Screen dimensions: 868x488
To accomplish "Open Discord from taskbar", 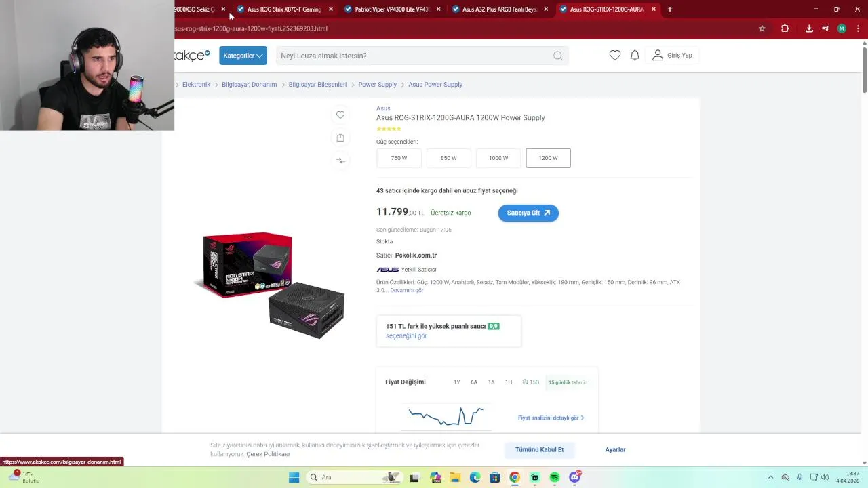I will click(575, 477).
